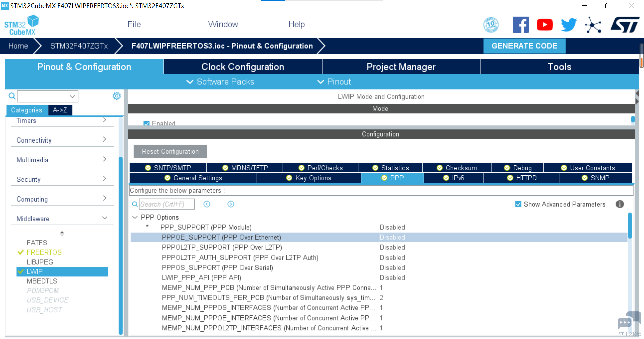
Task: Switch to Project Manager tab
Action: coord(401,67)
